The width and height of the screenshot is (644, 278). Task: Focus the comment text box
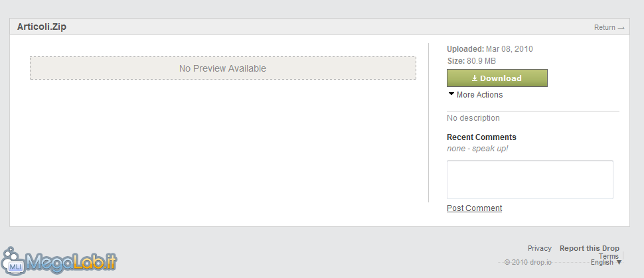(530, 180)
